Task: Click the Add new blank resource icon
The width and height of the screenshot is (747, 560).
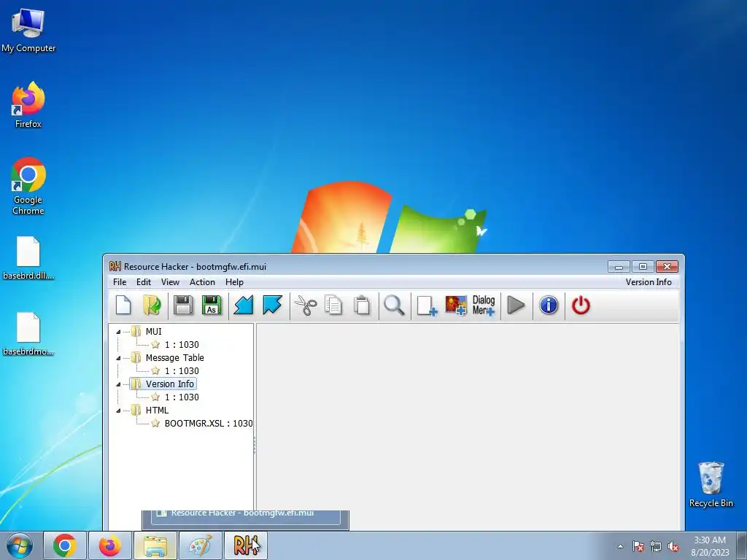Action: [427, 306]
